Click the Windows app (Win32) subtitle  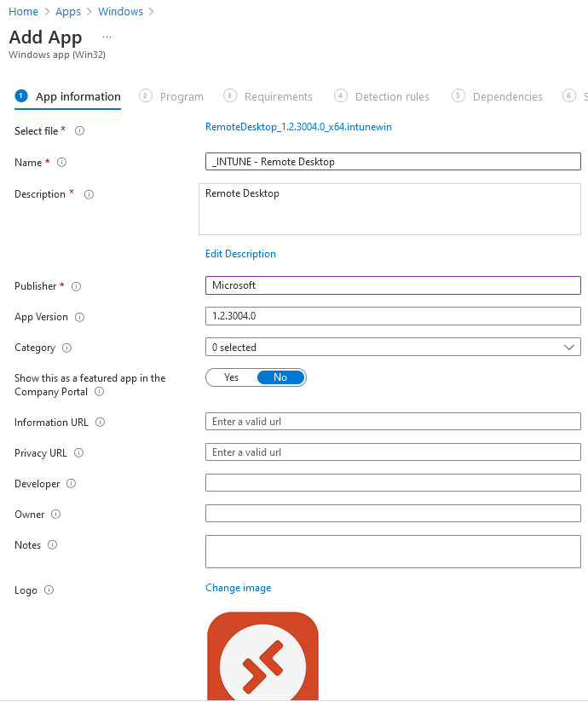[57, 55]
